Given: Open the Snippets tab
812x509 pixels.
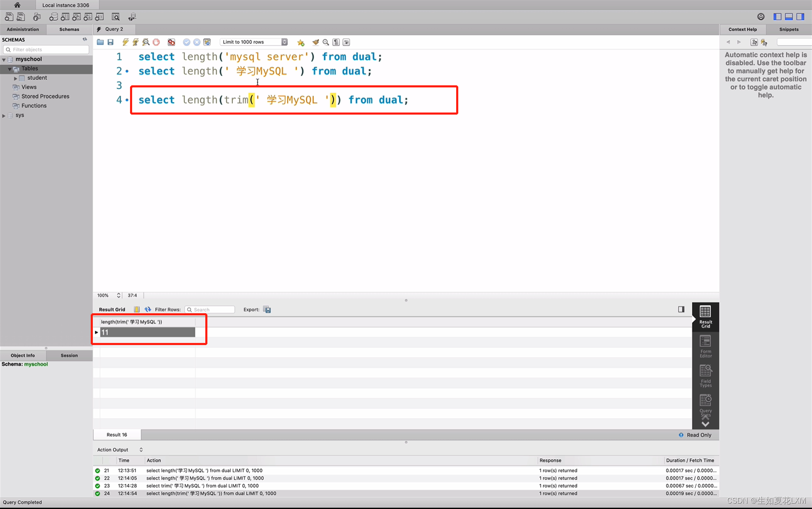Looking at the screenshot, I should (x=789, y=29).
